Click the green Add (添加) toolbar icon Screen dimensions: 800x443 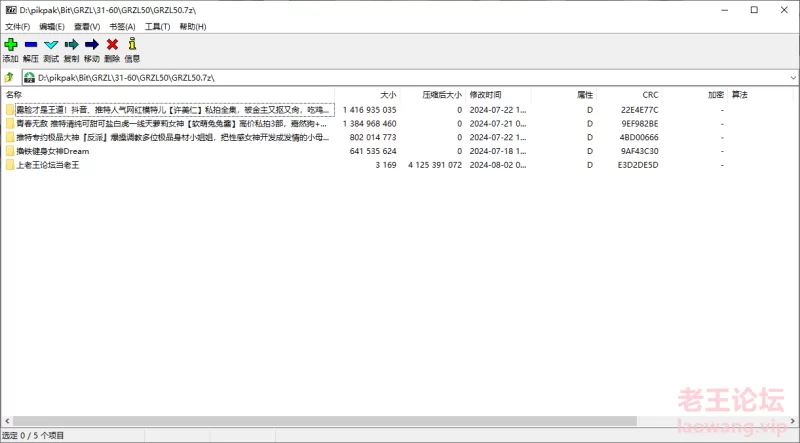pos(10,44)
